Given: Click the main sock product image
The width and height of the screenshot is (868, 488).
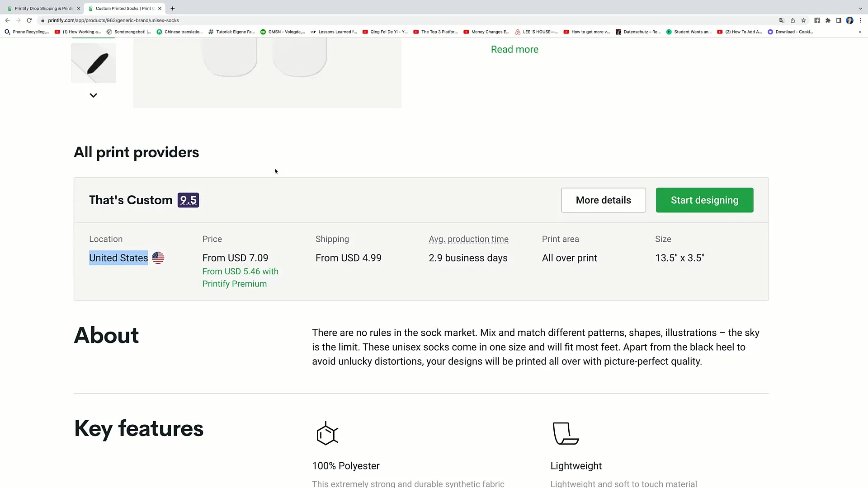Looking at the screenshot, I should 267,72.
